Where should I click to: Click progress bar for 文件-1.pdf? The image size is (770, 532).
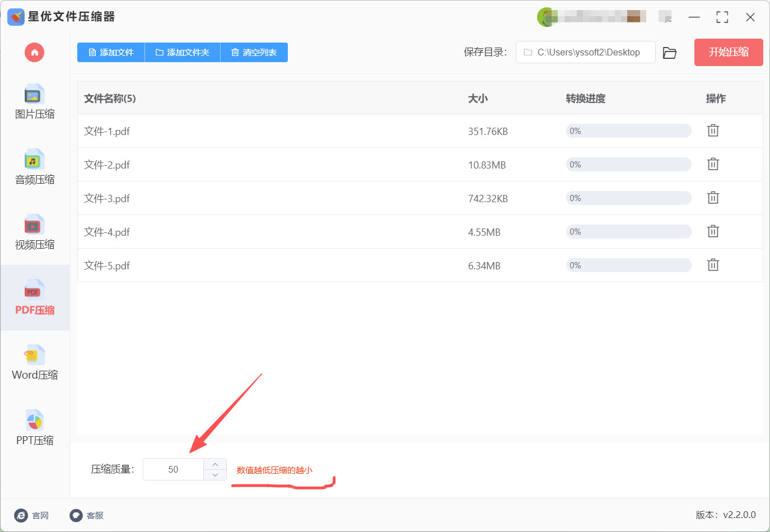click(628, 131)
